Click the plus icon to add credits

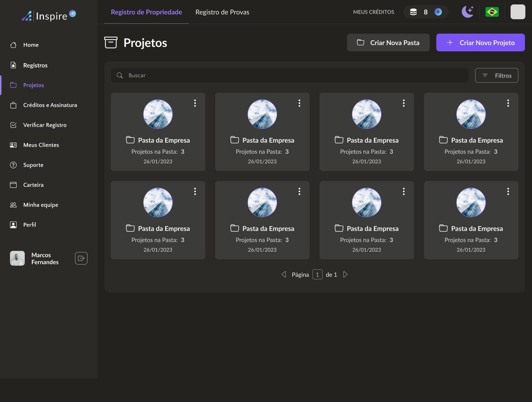click(x=438, y=12)
